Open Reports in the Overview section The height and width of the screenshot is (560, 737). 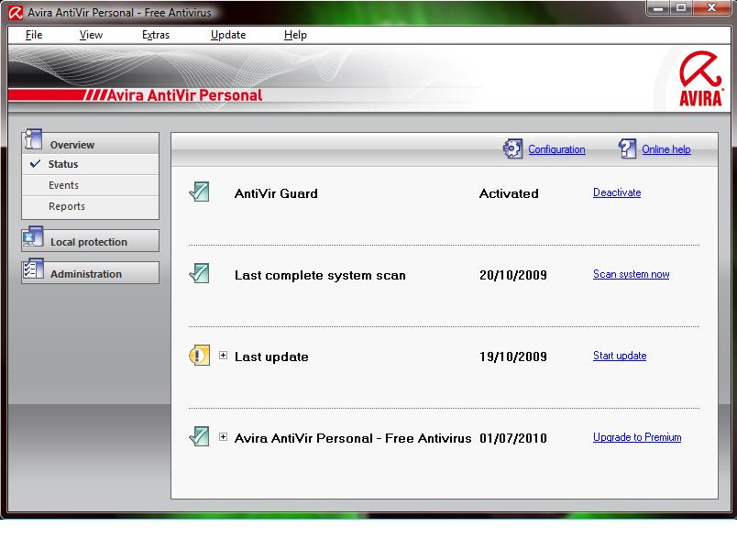tap(90, 206)
